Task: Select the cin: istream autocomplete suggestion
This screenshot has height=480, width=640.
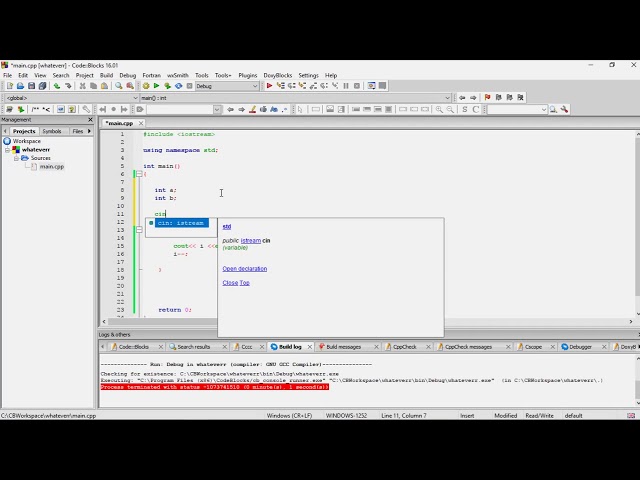Action: 181,223
